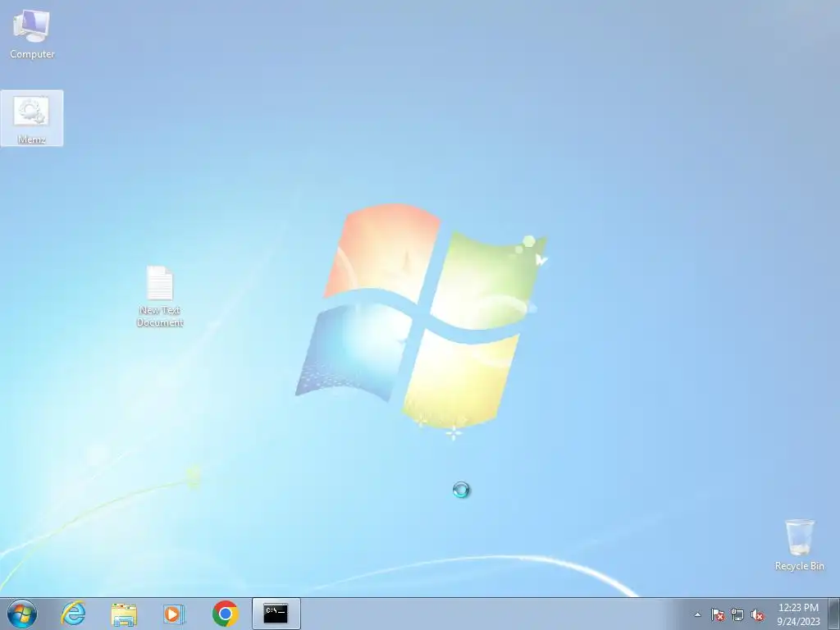Click the Show desktop button
The height and width of the screenshot is (630, 840).
(x=834, y=614)
